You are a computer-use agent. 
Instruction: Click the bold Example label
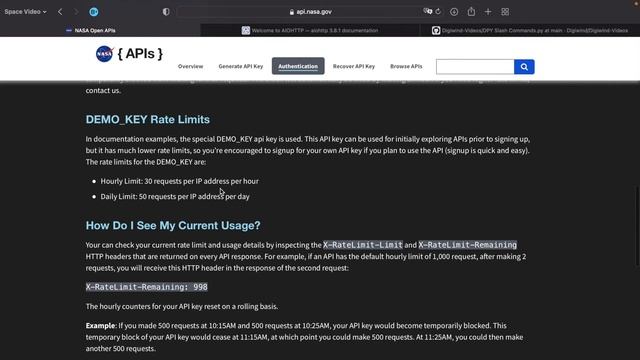coord(101,326)
